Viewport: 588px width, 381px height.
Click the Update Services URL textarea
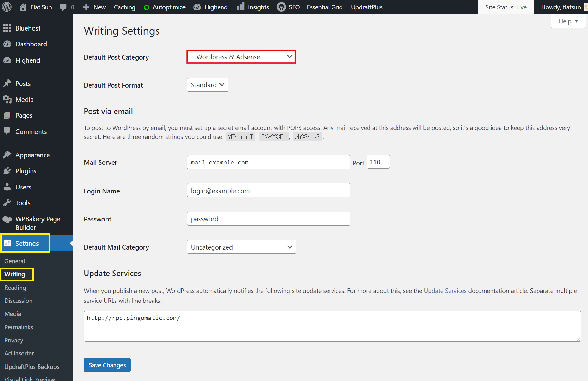(332, 326)
